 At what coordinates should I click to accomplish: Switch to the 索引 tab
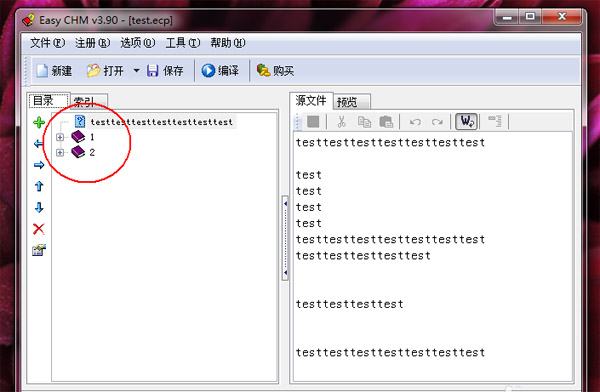point(88,101)
